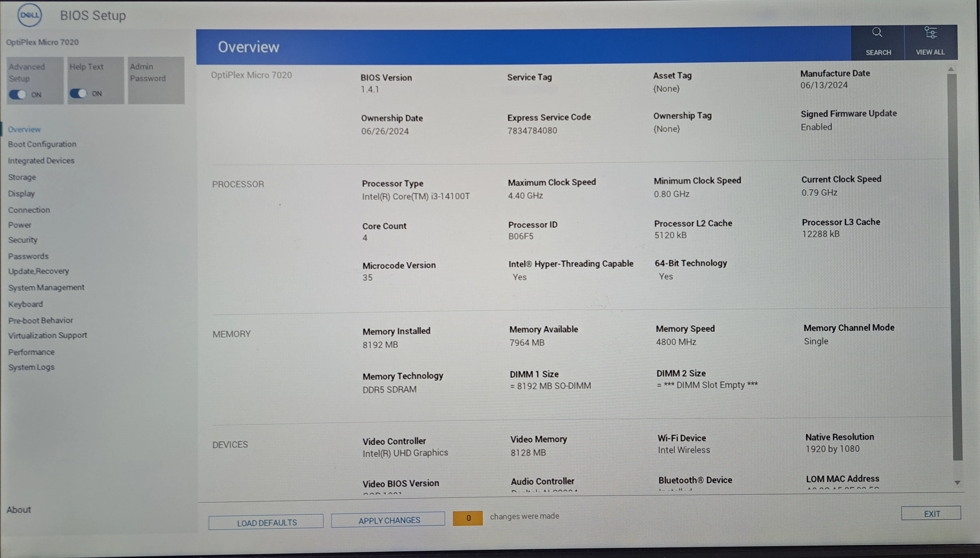Click the MEMORY section heading
This screenshot has height=558, width=980.
point(231,334)
